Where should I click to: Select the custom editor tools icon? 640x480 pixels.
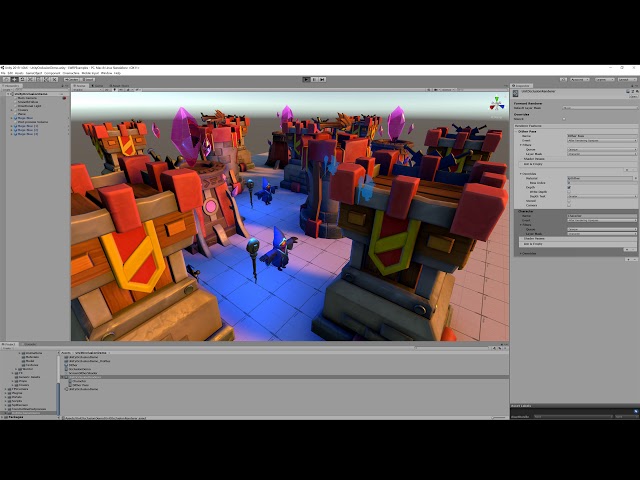pyautogui.click(x=54, y=80)
